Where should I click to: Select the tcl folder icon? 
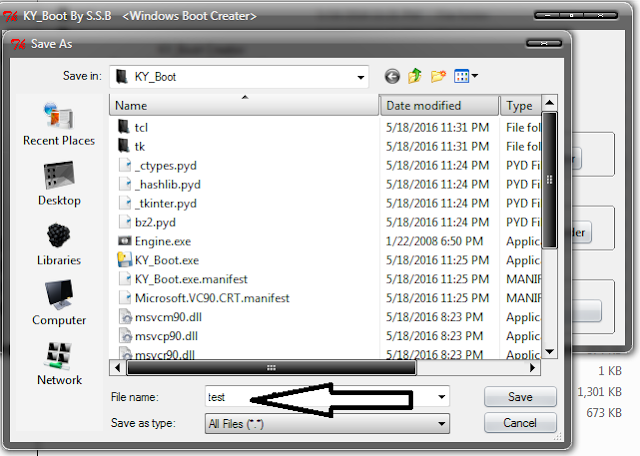(x=124, y=127)
